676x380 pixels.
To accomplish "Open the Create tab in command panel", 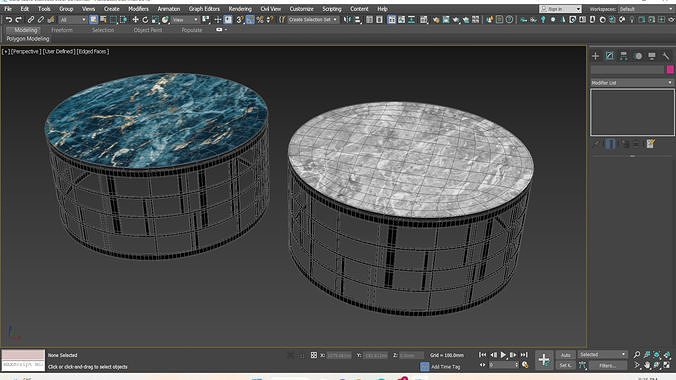I will tap(595, 56).
